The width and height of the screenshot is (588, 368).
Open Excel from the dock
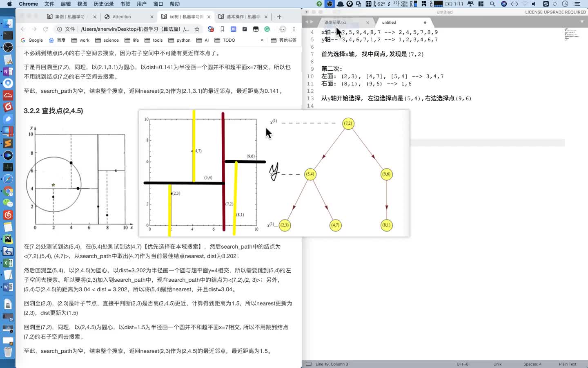click(x=8, y=263)
